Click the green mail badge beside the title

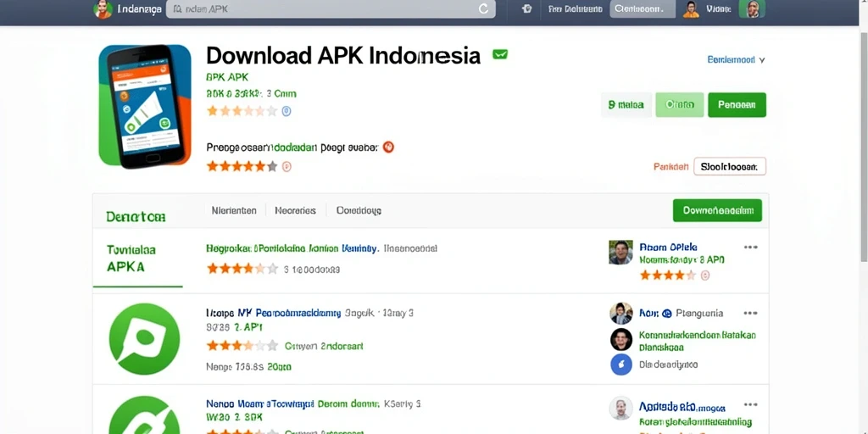tap(500, 54)
